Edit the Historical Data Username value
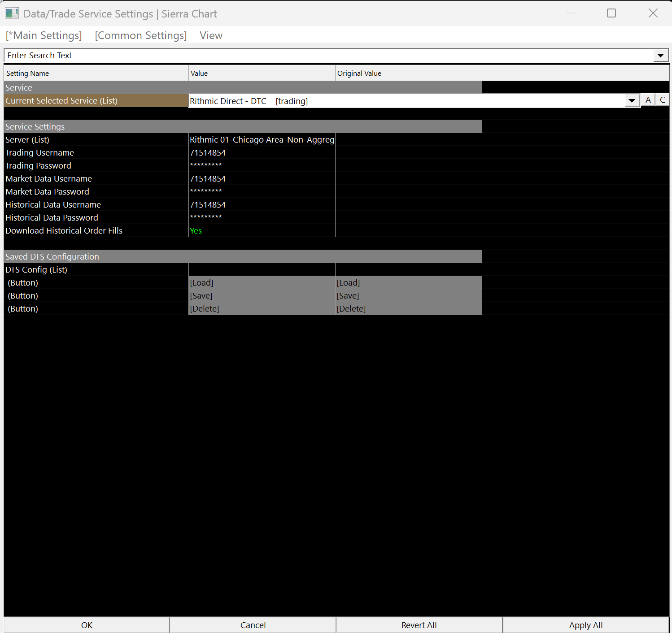The image size is (672, 633). point(262,205)
